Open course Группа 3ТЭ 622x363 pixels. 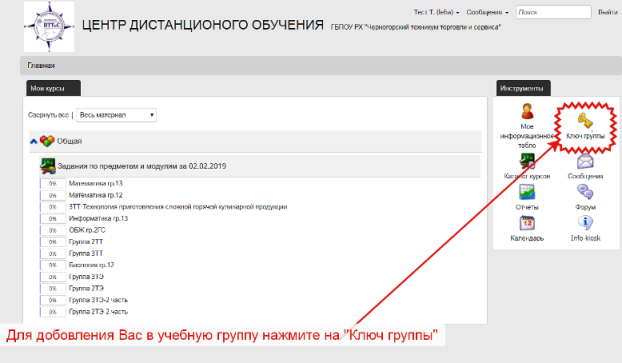point(86,277)
